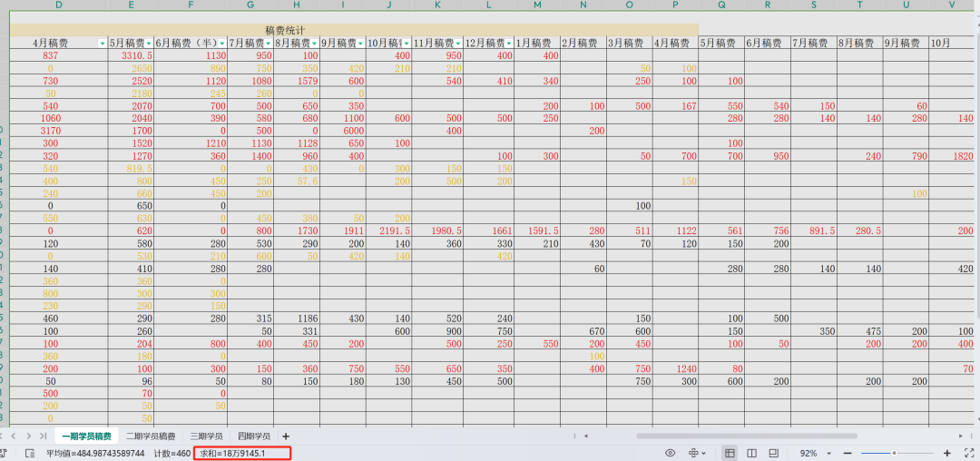Click horizontal scrollbar right arrow

961,436
